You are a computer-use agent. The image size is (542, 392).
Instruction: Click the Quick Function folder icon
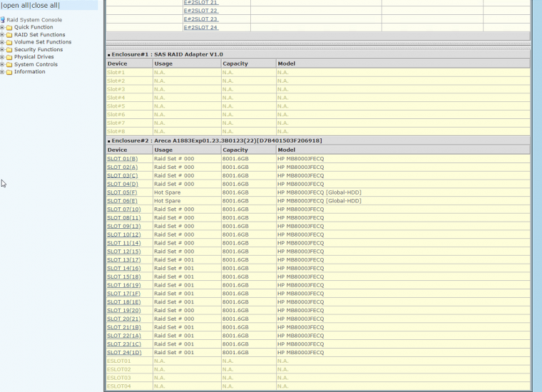point(9,28)
